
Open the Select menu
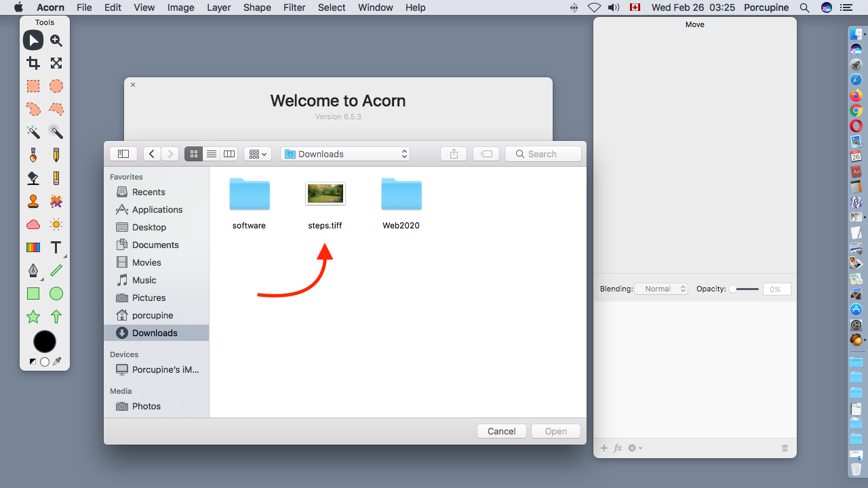[x=332, y=7]
